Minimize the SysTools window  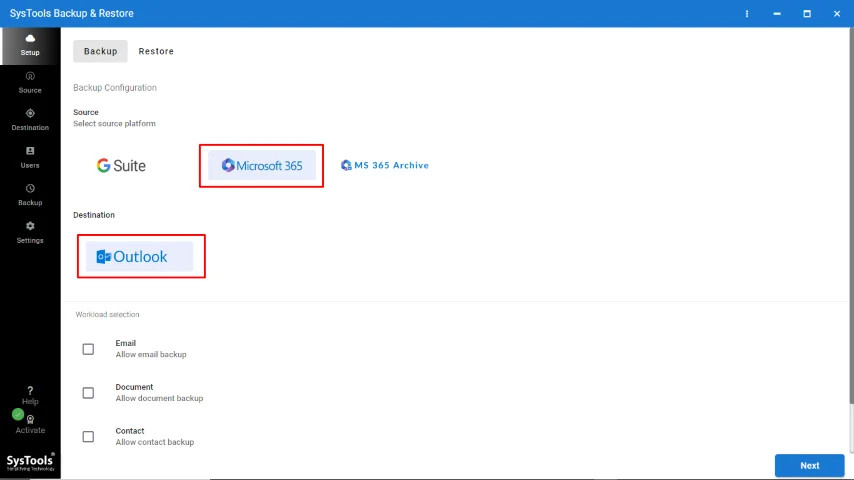tap(777, 14)
